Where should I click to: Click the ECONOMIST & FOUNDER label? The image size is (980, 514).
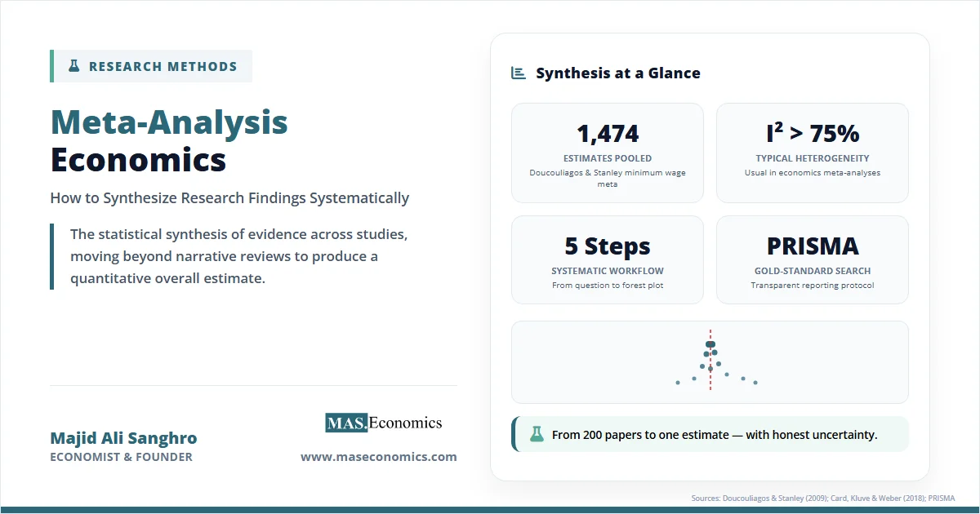click(x=121, y=457)
